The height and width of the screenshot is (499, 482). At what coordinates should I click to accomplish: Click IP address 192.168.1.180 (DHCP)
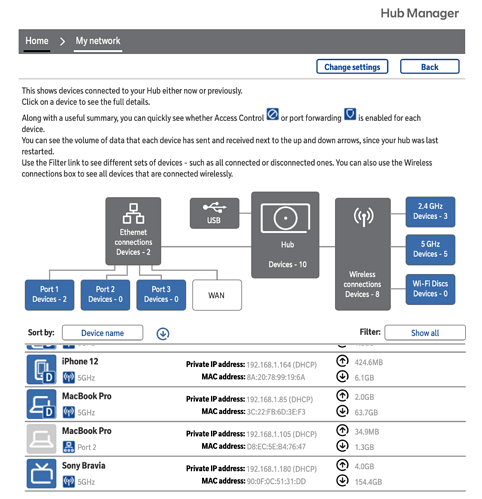click(282, 469)
